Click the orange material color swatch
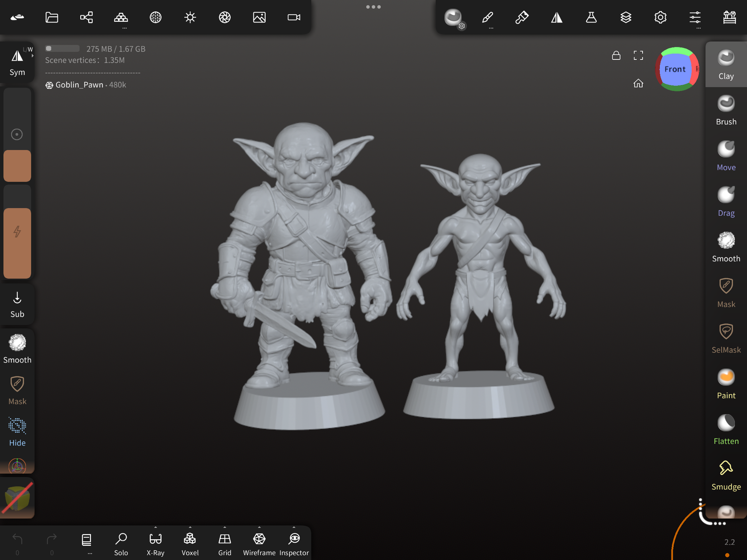 17,166
